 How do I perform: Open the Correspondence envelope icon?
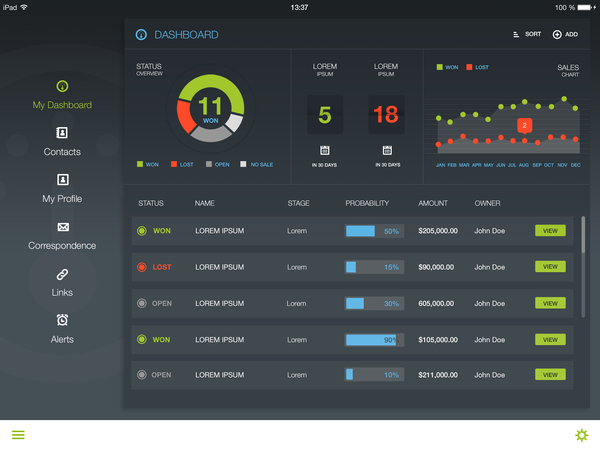63,227
